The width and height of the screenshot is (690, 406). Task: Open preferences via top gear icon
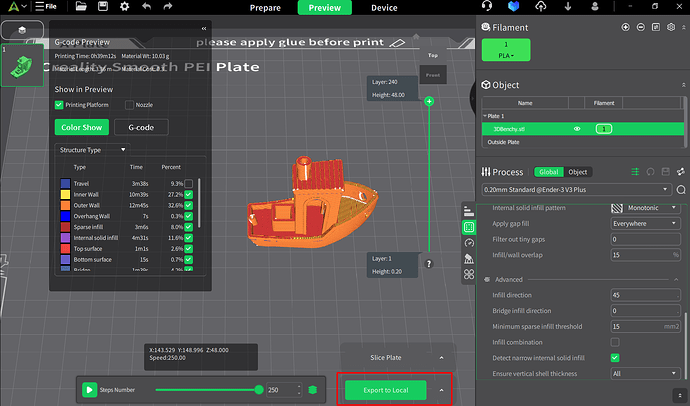(x=125, y=6)
